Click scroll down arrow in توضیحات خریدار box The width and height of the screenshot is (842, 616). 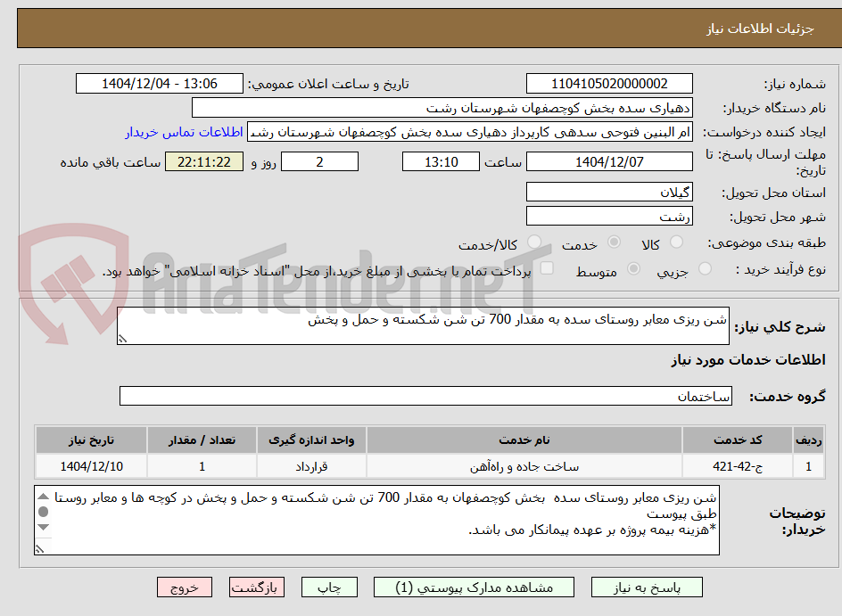click(x=44, y=527)
